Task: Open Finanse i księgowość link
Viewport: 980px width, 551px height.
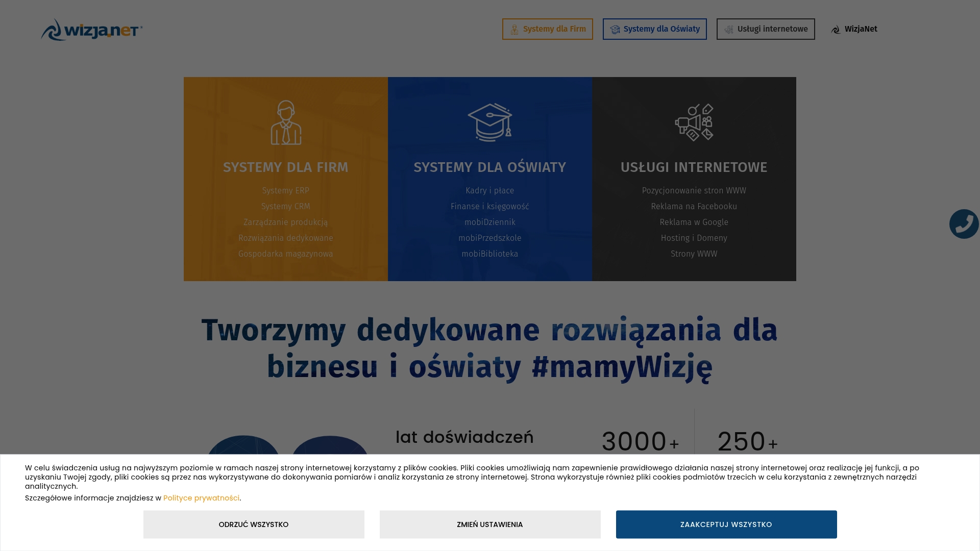Action: pos(490,207)
